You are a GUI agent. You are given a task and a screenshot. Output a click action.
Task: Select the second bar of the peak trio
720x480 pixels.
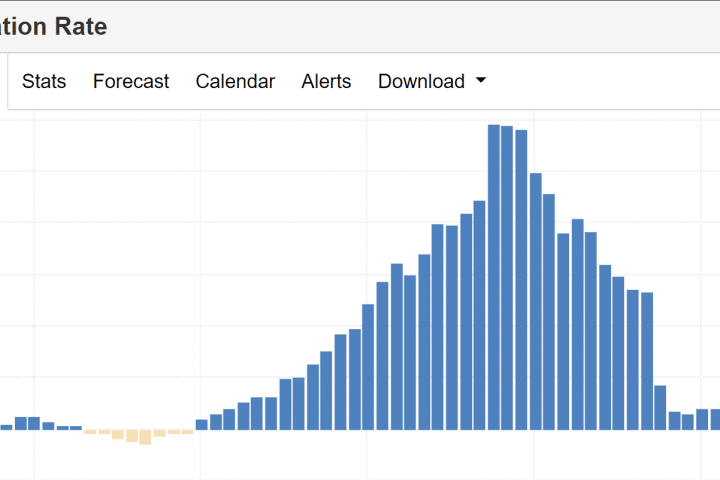(508, 278)
